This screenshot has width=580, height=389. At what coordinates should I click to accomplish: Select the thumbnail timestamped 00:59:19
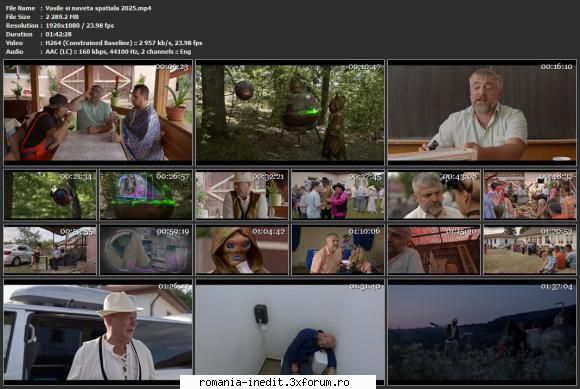[146, 250]
